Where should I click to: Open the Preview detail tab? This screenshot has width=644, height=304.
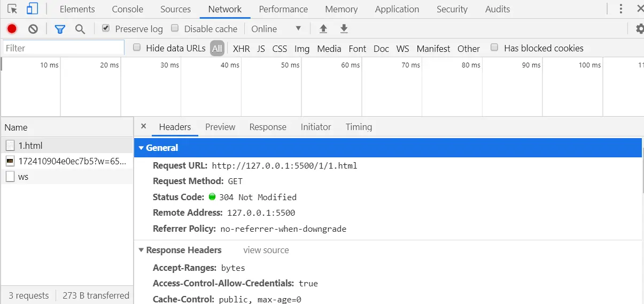pos(220,127)
